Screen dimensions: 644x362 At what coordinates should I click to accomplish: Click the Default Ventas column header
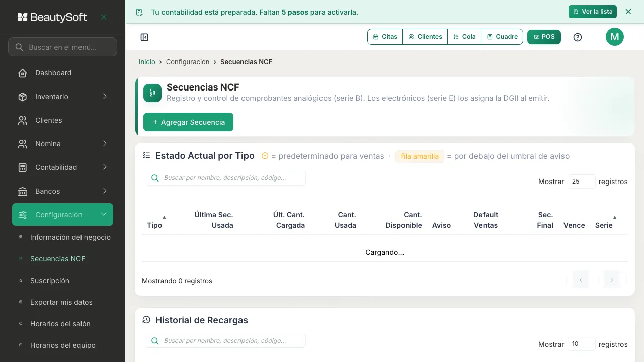click(x=486, y=220)
